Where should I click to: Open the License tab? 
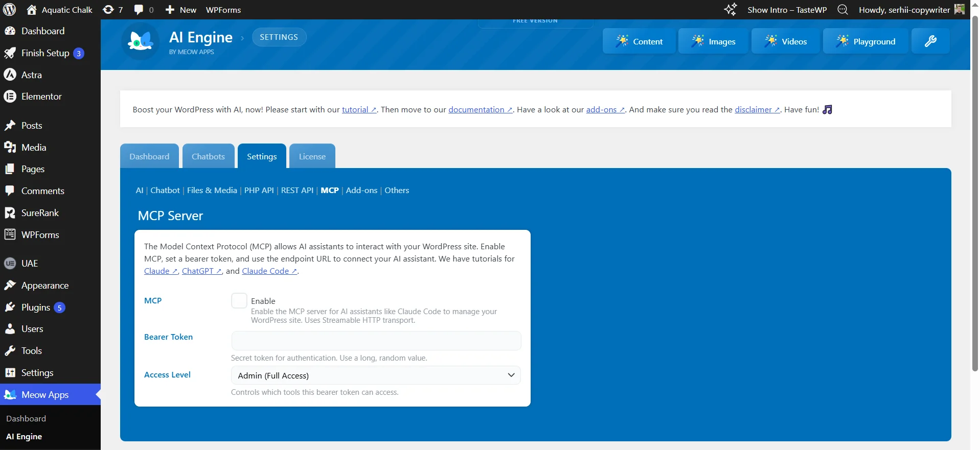(312, 156)
